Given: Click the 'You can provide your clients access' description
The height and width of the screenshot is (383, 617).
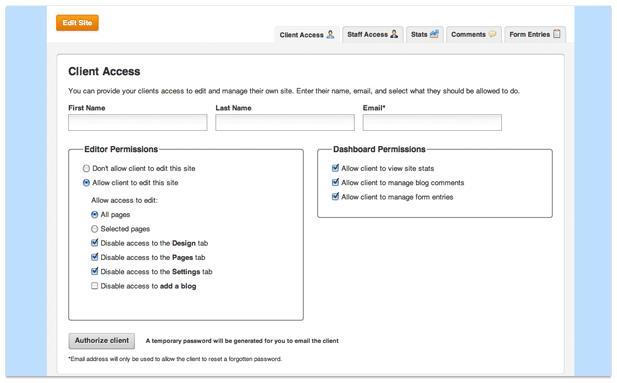Looking at the screenshot, I should (294, 91).
